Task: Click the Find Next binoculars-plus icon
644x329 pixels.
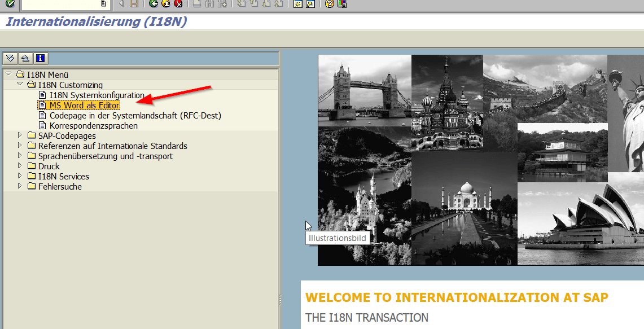Action: 222,4
